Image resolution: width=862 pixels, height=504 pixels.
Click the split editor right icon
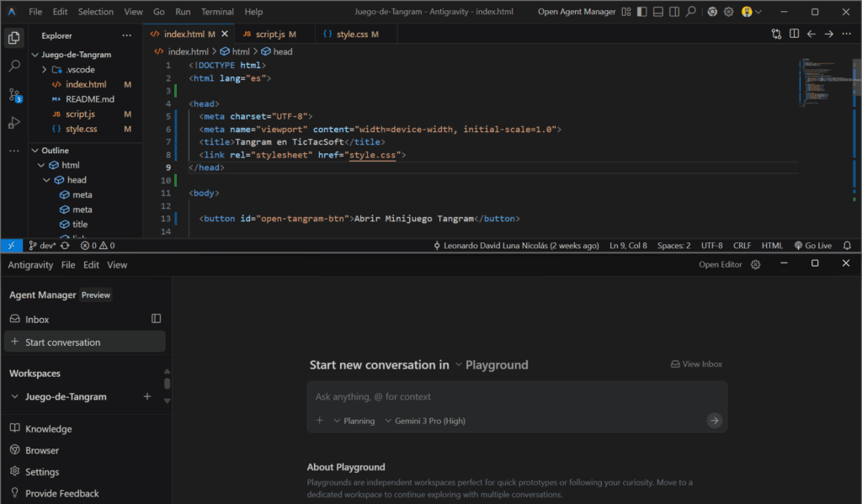click(x=794, y=34)
